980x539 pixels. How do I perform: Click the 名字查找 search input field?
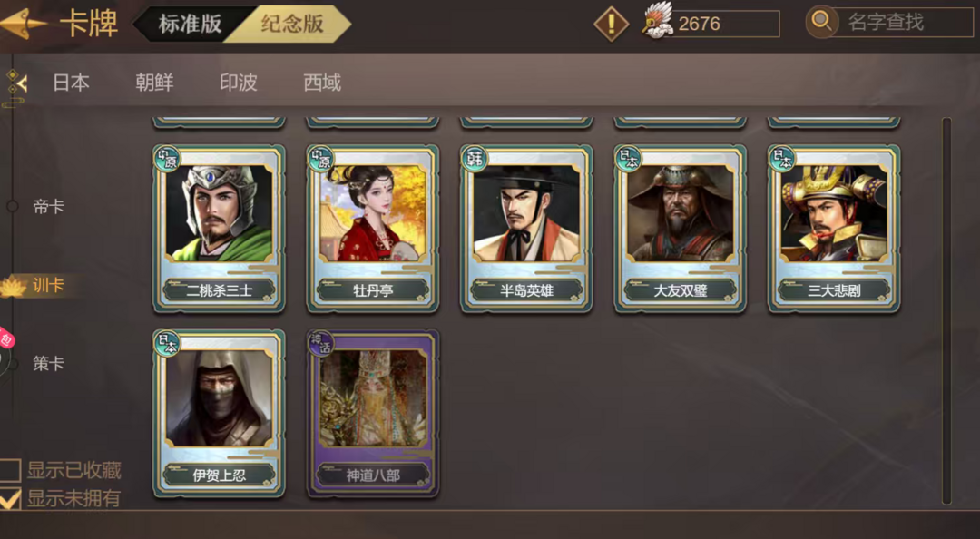click(901, 23)
